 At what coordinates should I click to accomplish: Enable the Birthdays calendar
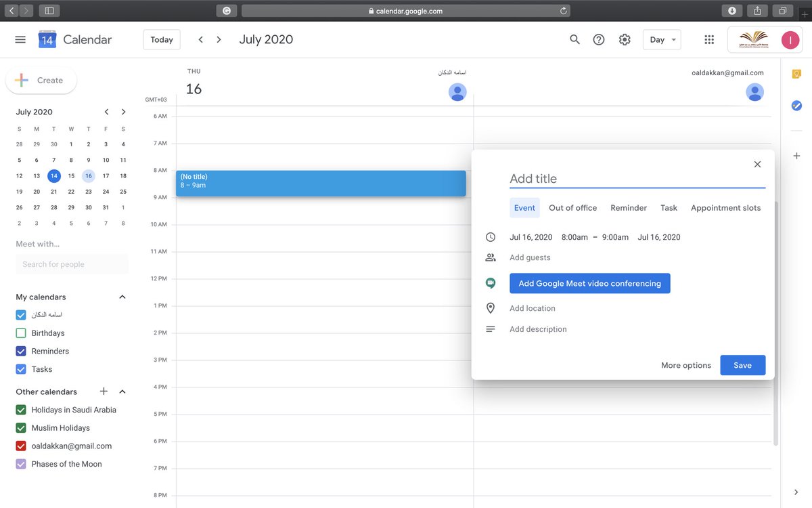coord(20,333)
